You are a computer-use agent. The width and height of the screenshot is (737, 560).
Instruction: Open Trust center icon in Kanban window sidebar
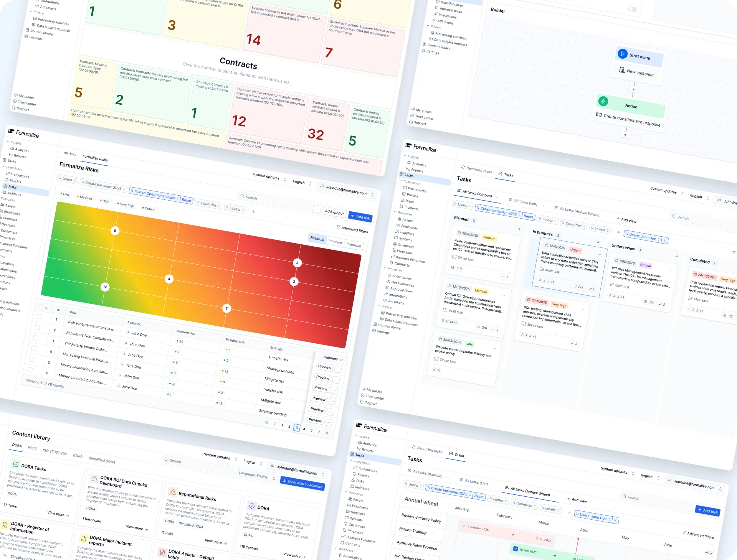(x=363, y=395)
